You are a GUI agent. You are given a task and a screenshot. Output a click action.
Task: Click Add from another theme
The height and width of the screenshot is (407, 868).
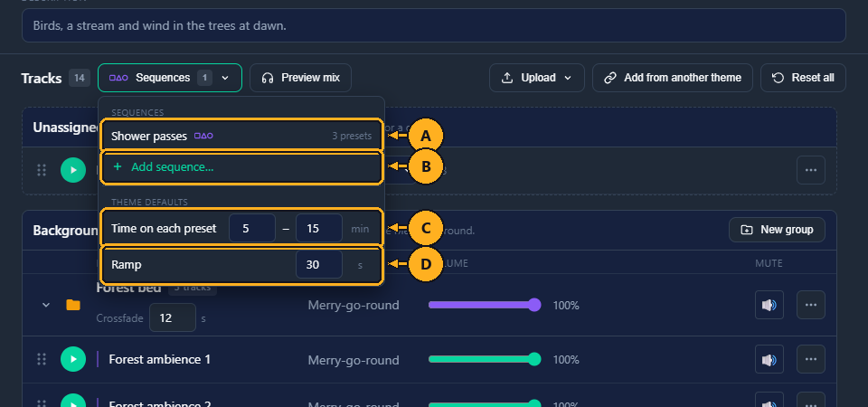(x=672, y=78)
